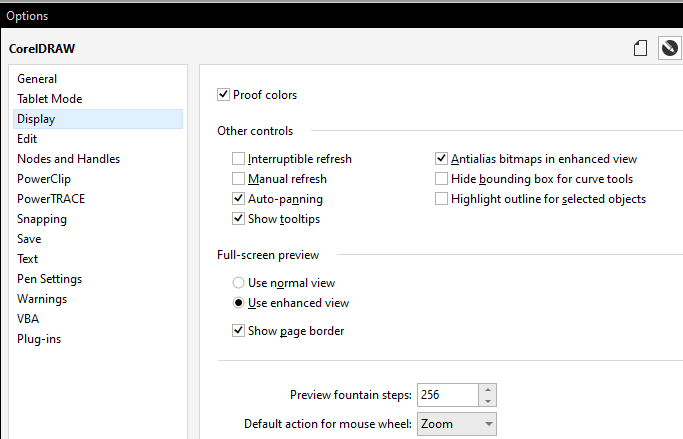Go to Pen Settings
Screen dimensions: 683x439
pos(98,279)
